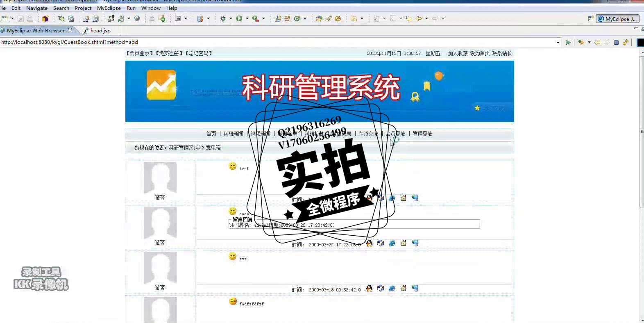This screenshot has width=644, height=323.
Task: Click the QQ penguin icon in aaaa row
Action: 369,243
